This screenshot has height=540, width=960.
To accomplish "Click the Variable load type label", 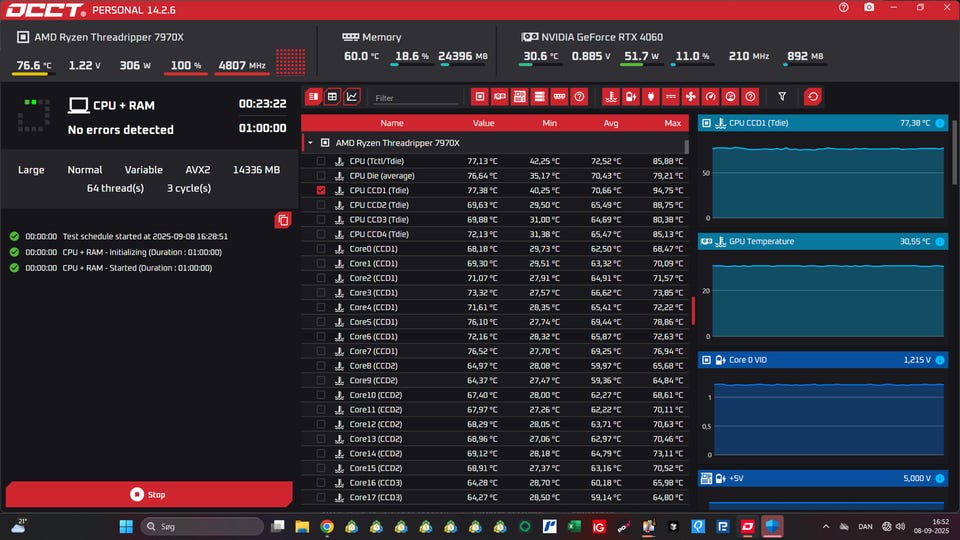I will 144,170.
